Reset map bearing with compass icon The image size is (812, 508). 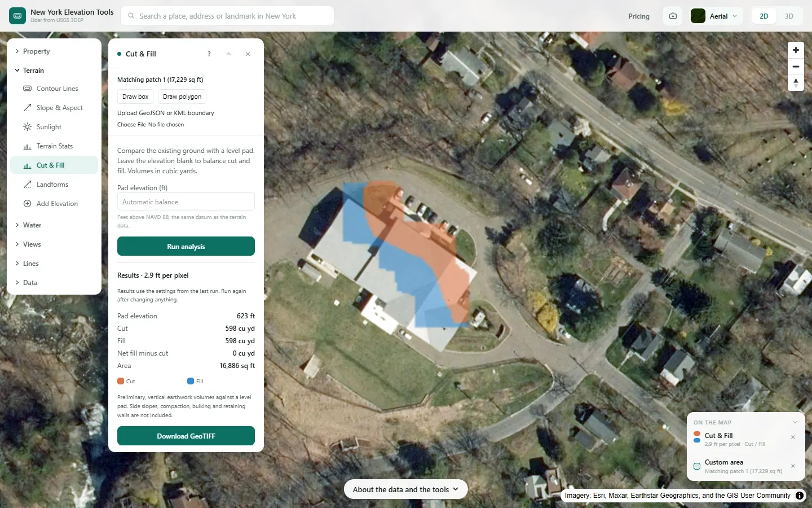coord(796,83)
